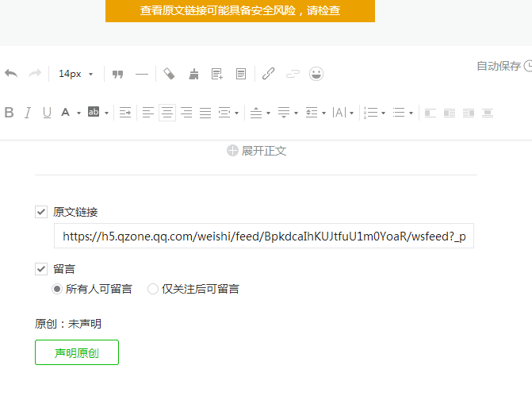Toggle underline formatting

click(x=47, y=113)
